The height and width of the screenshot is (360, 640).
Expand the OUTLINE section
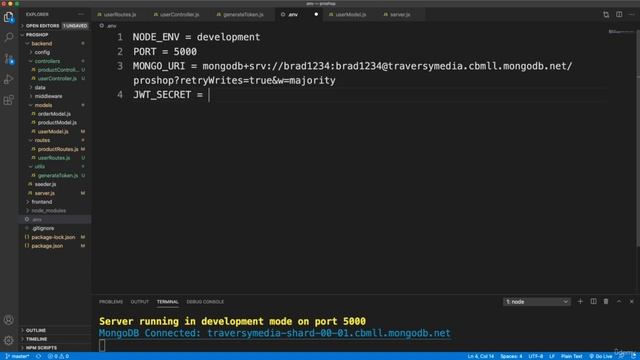[x=55, y=330]
